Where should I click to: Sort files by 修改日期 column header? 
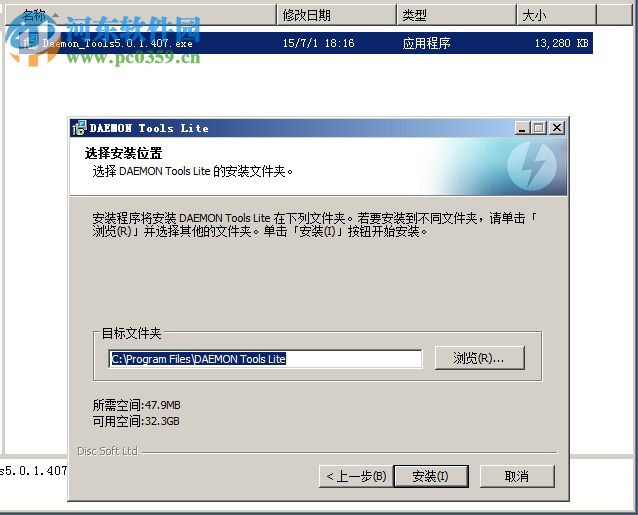pyautogui.click(x=336, y=15)
